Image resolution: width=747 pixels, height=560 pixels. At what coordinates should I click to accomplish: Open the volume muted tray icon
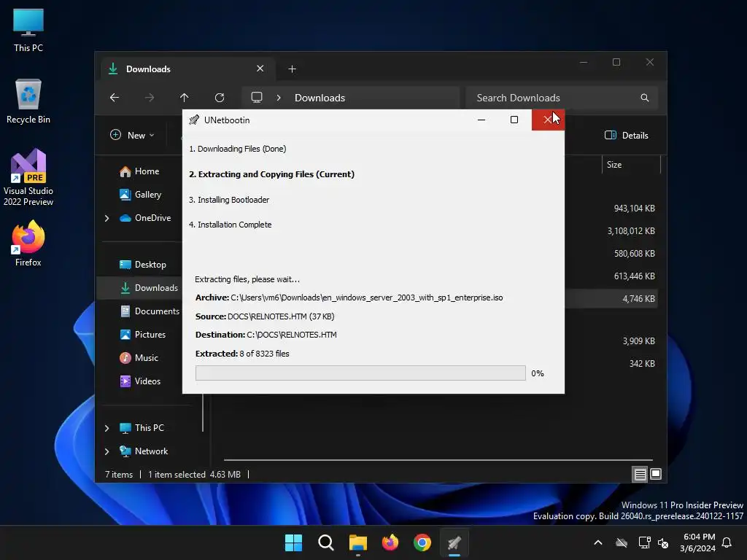(x=663, y=542)
